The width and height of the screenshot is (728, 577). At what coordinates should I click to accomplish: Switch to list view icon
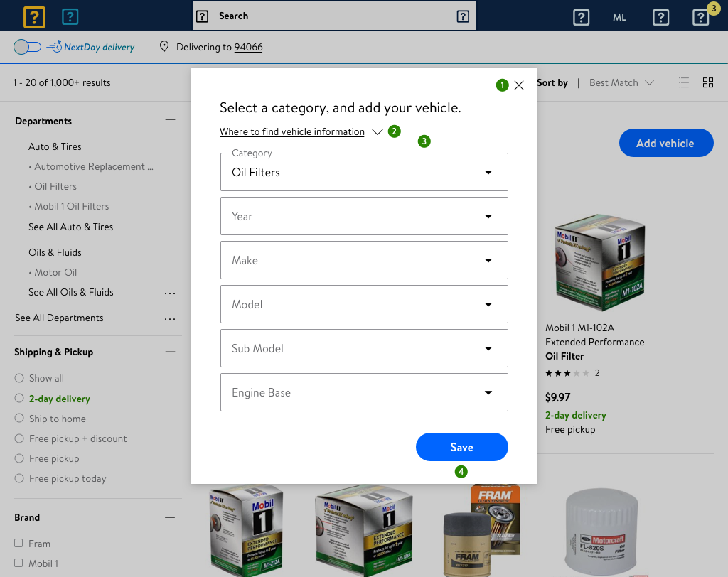click(683, 82)
